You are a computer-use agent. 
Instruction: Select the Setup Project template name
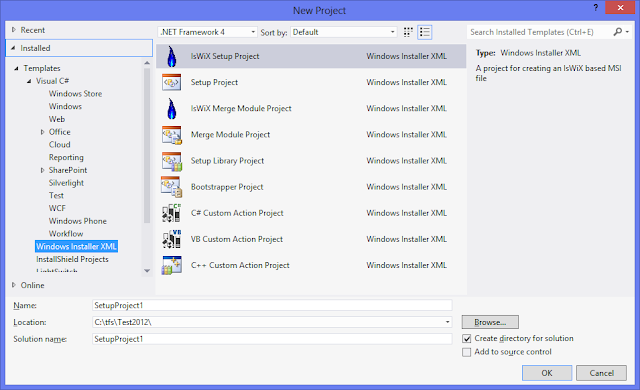pyautogui.click(x=214, y=82)
